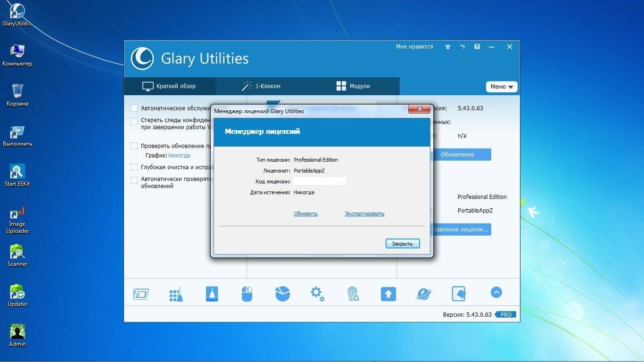Click the question mark help icon

(477, 47)
